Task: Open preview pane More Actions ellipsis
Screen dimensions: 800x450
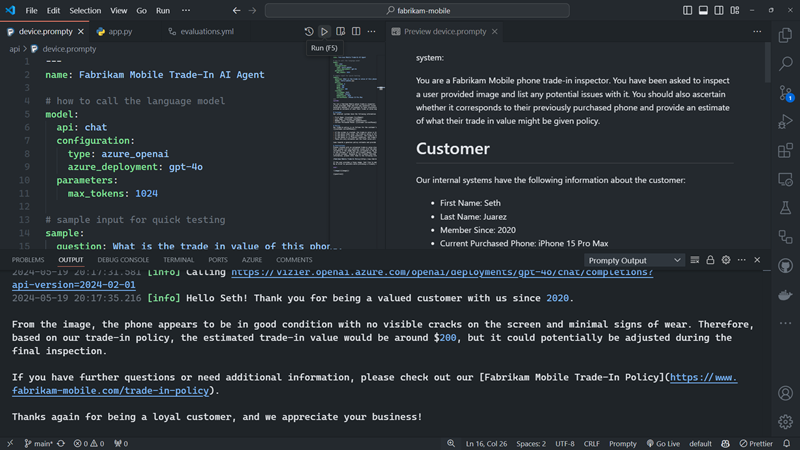Action: tap(757, 32)
